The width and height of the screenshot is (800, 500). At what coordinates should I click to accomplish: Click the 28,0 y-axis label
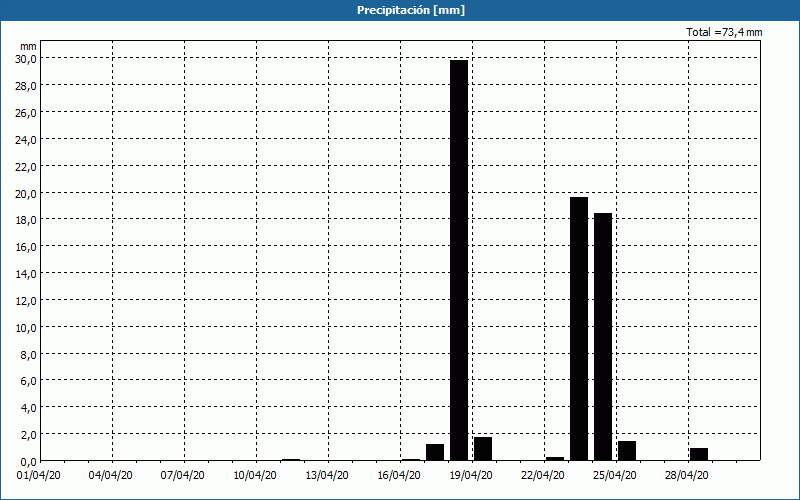(26, 86)
